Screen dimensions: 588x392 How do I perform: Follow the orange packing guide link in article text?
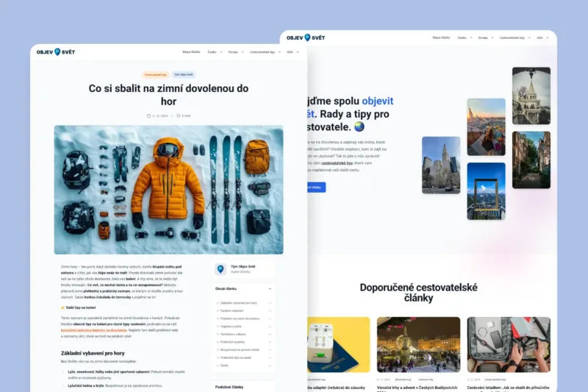click(93, 330)
